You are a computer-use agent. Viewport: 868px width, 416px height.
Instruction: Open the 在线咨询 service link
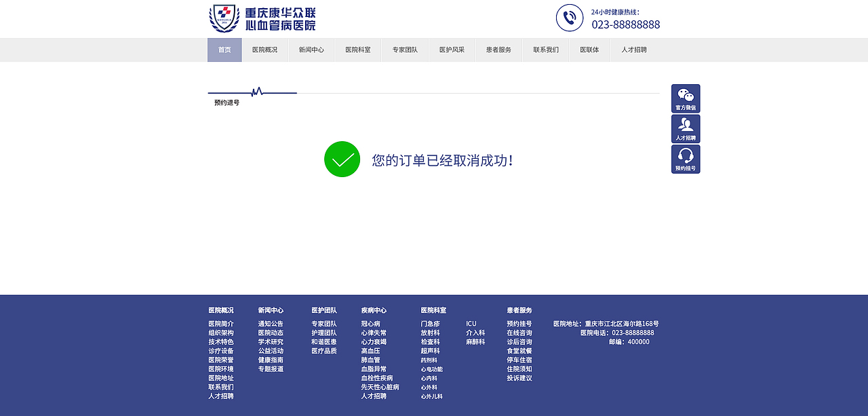click(519, 333)
